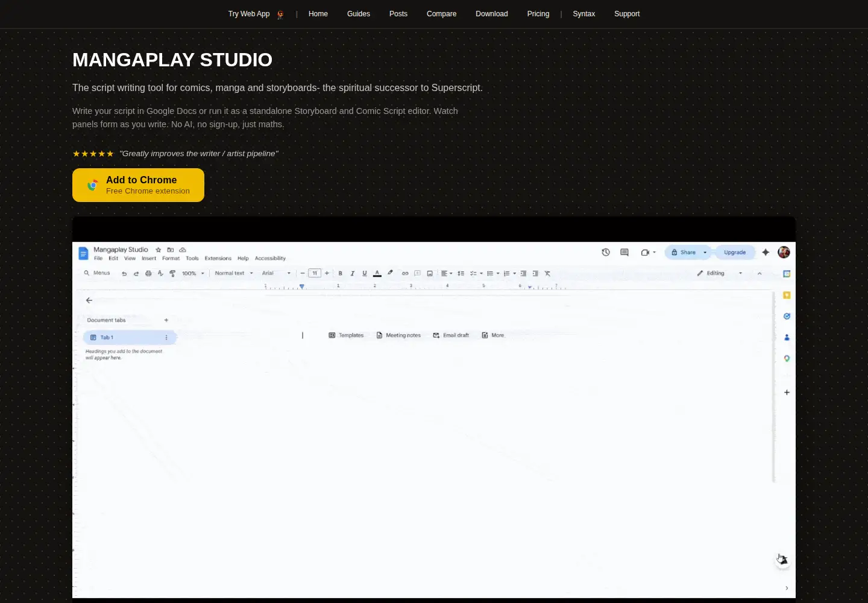Open the Editing mode dropdown

pos(720,273)
